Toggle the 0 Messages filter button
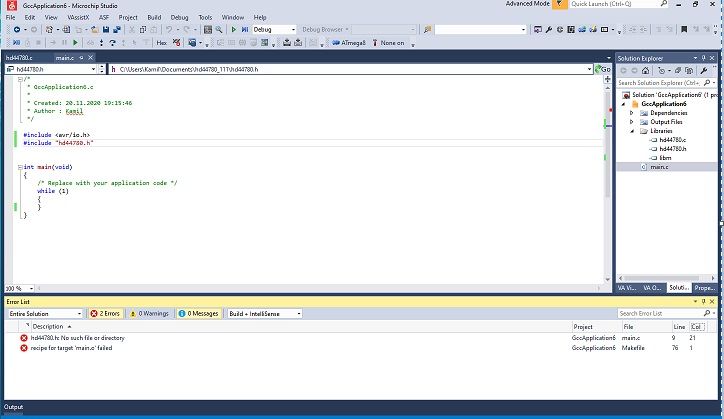 (x=199, y=314)
